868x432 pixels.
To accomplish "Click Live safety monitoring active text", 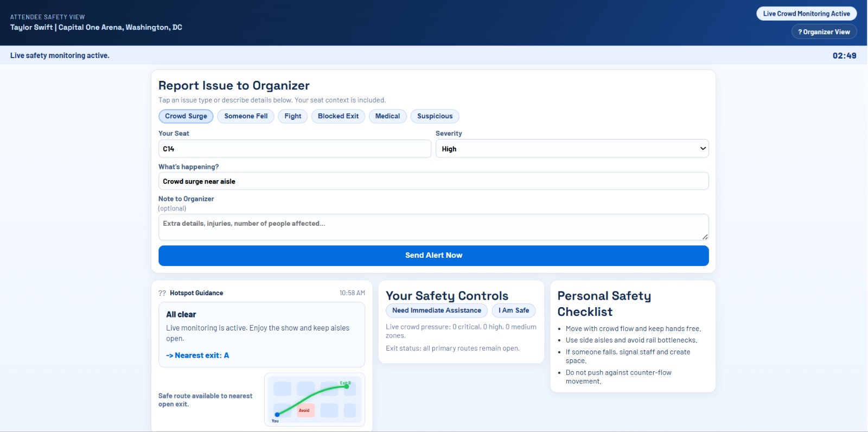I will coord(60,56).
